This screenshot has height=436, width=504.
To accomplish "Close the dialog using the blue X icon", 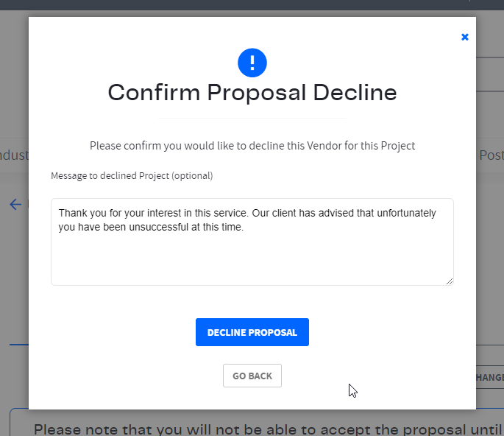I will (464, 37).
